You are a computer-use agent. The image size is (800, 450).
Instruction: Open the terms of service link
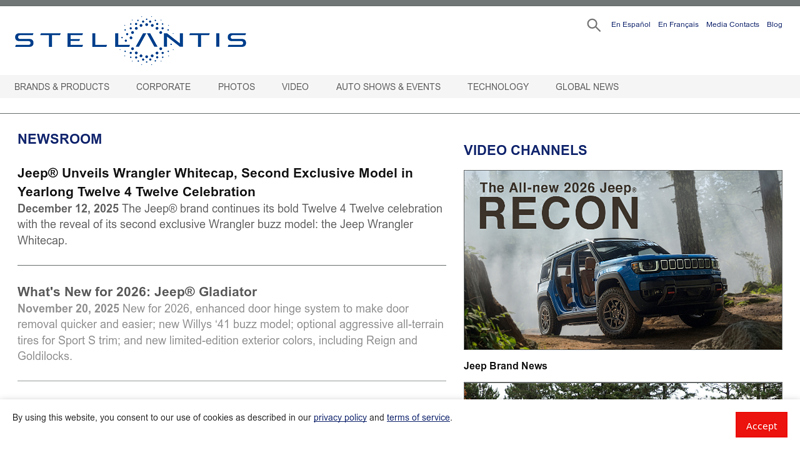[418, 417]
